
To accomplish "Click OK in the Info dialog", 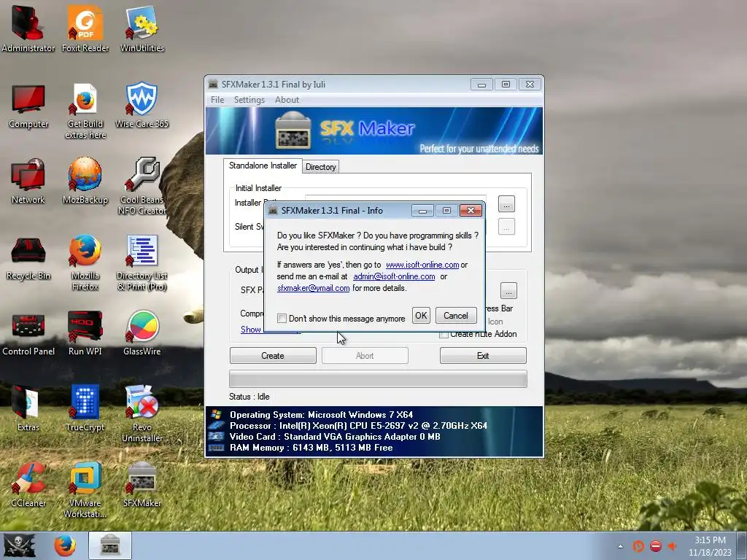I will (421, 315).
